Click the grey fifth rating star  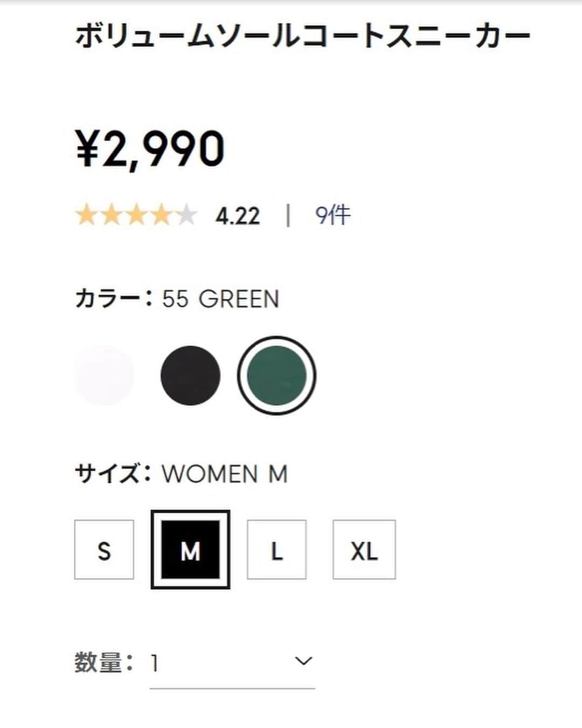(x=186, y=215)
